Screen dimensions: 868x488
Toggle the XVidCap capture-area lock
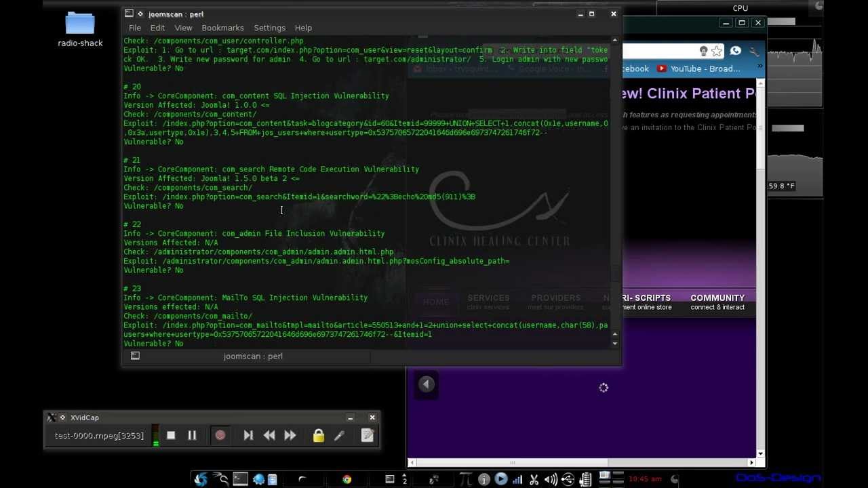click(318, 435)
